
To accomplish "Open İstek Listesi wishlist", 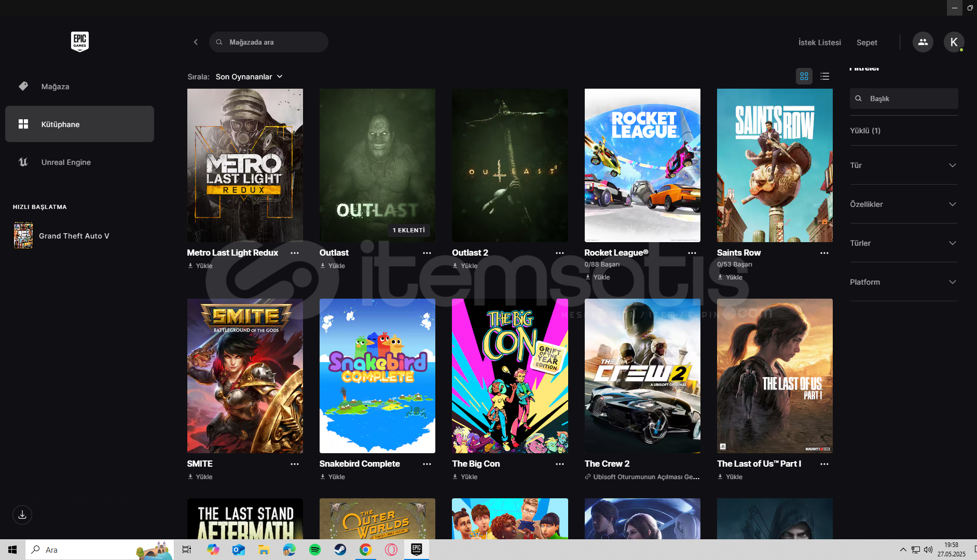I will 820,43.
